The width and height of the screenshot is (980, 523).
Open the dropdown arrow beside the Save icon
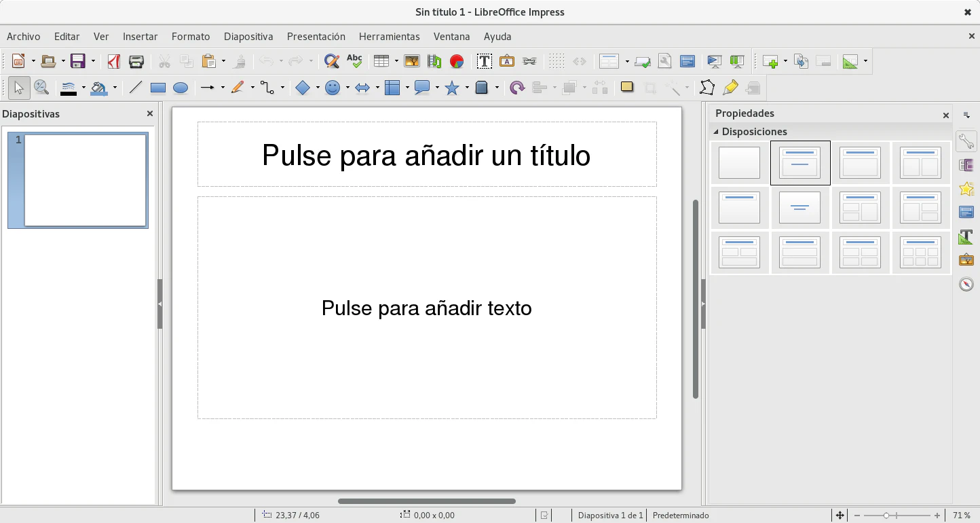click(x=93, y=62)
